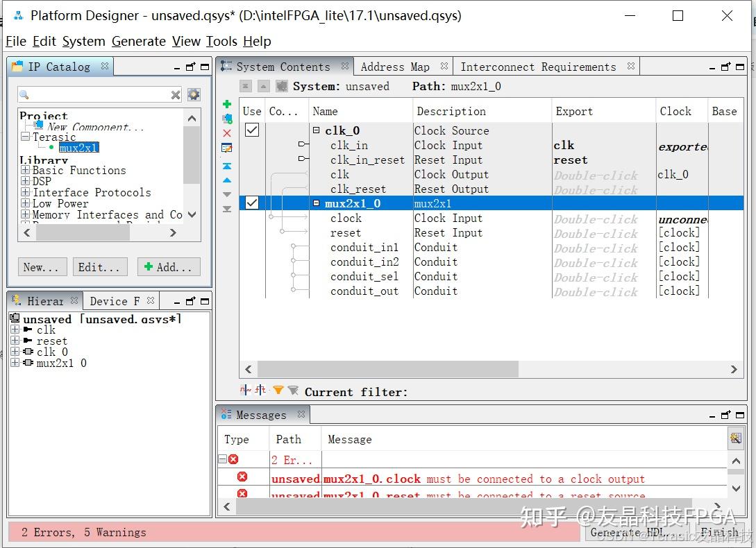Open the System menu
The height and width of the screenshot is (548, 756).
click(83, 42)
